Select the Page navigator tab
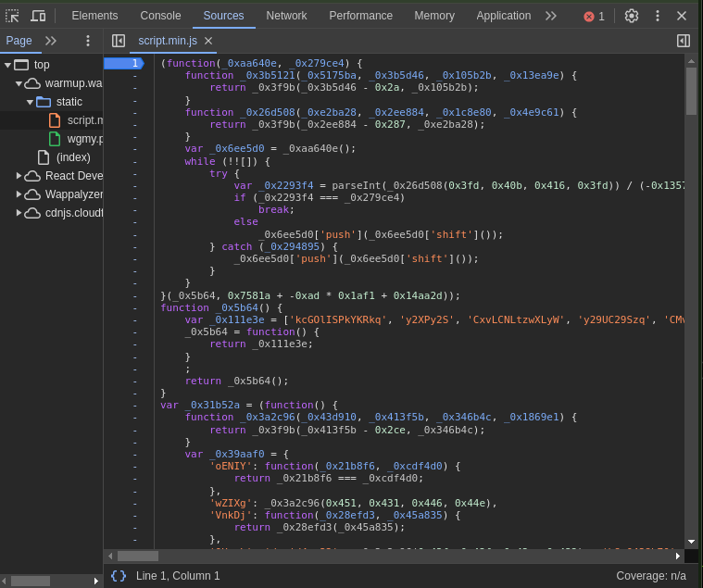703x588 pixels. [19, 41]
